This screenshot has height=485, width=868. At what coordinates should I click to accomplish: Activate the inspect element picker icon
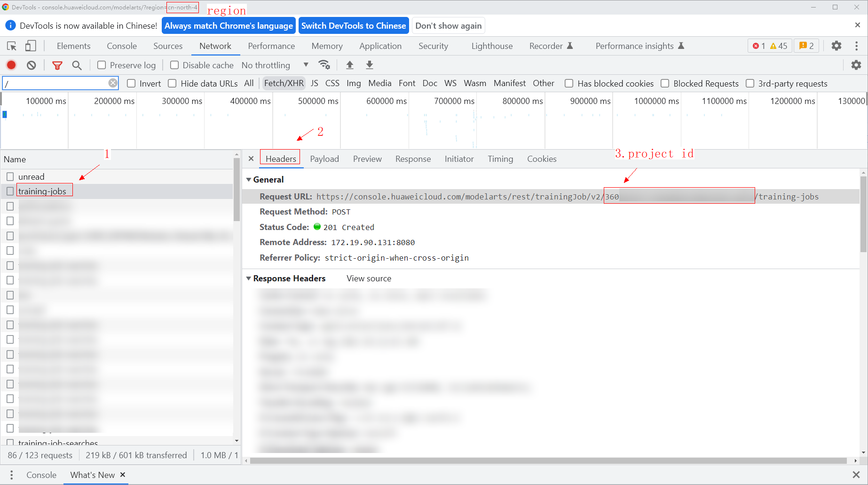click(x=12, y=46)
